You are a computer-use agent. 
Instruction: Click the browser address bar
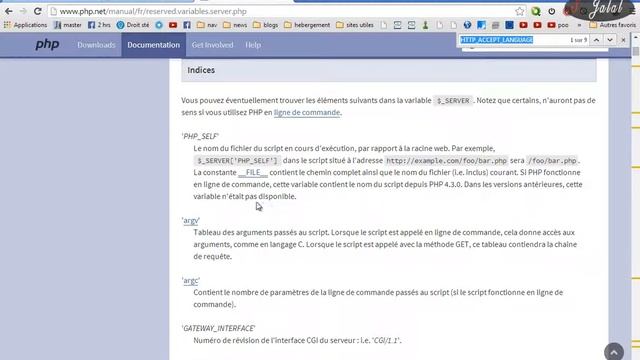tap(282, 11)
